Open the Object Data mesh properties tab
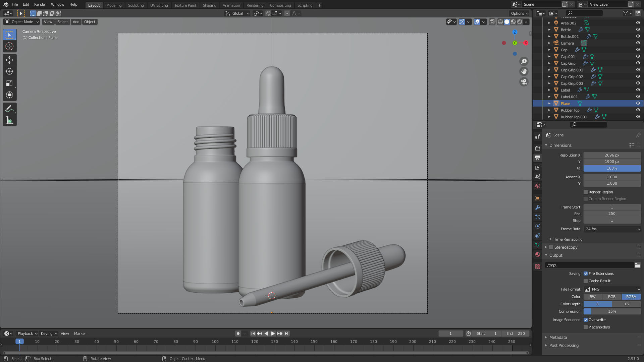 point(538,245)
